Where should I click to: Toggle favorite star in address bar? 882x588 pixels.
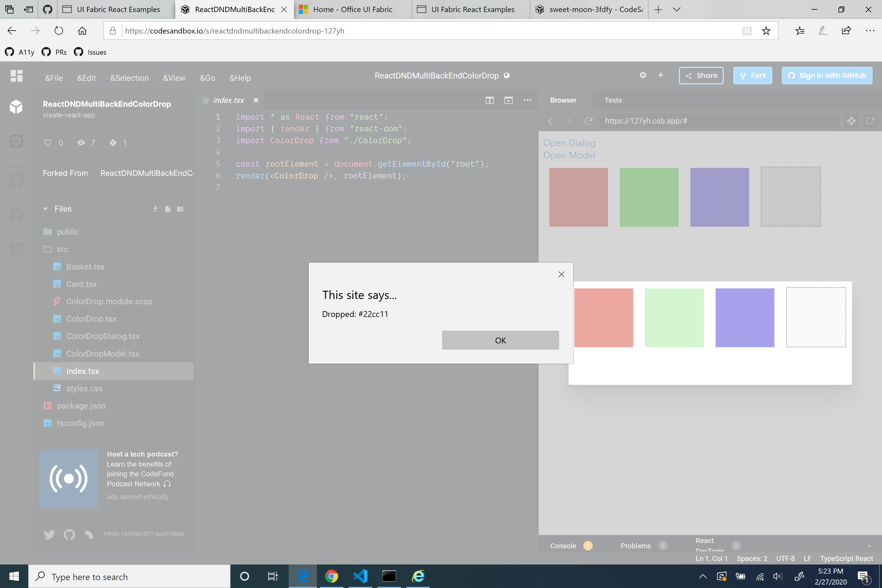point(766,31)
